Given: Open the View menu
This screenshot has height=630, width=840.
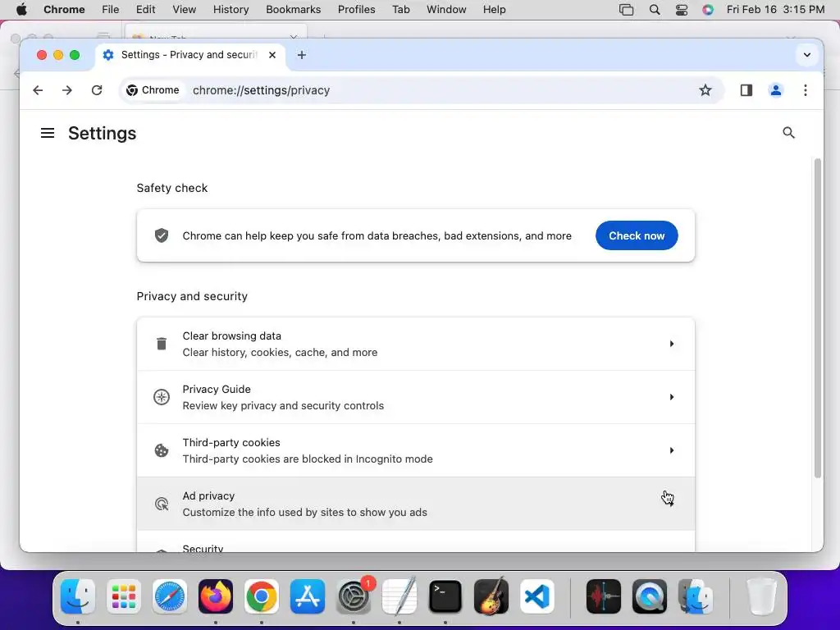Looking at the screenshot, I should (184, 9).
